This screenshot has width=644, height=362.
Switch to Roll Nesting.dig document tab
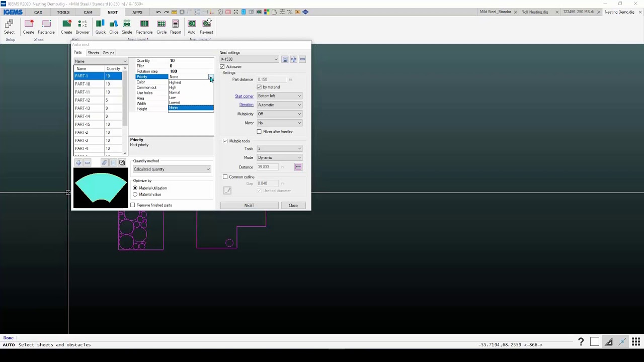[x=535, y=12]
